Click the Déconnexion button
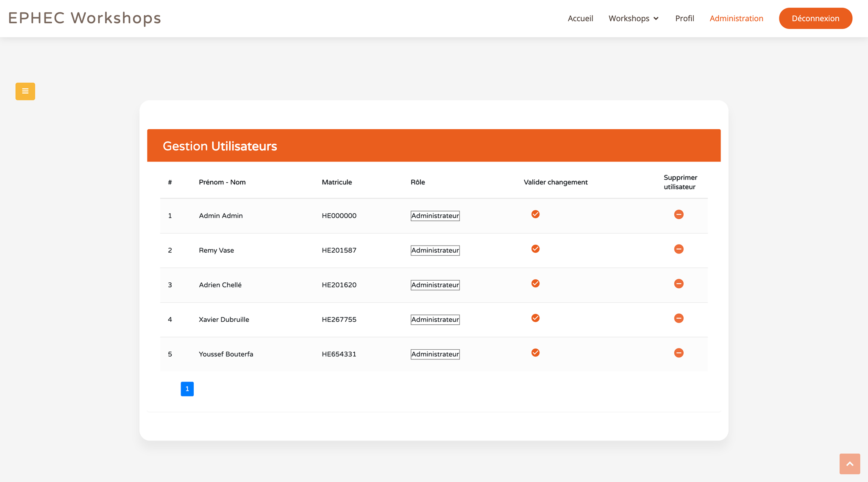This screenshot has height=482, width=868. pyautogui.click(x=815, y=18)
